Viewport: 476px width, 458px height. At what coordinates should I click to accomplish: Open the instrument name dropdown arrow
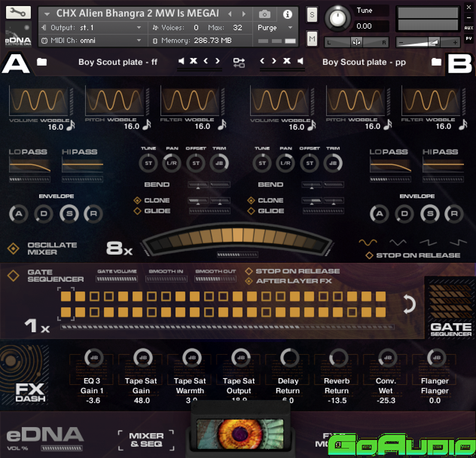(47, 14)
